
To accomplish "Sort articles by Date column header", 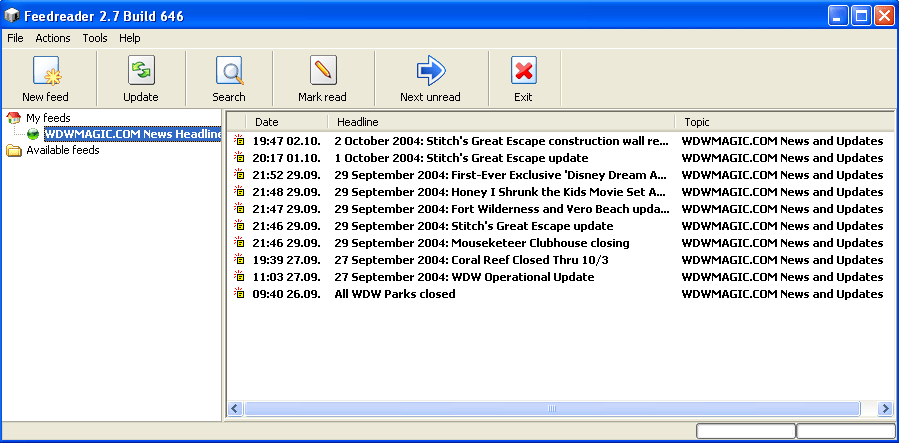I will [267, 122].
